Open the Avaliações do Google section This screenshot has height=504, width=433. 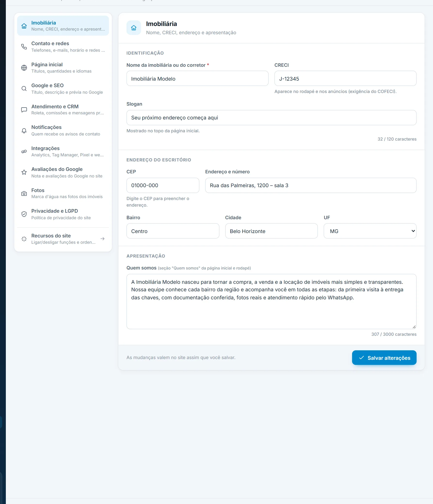click(x=63, y=172)
